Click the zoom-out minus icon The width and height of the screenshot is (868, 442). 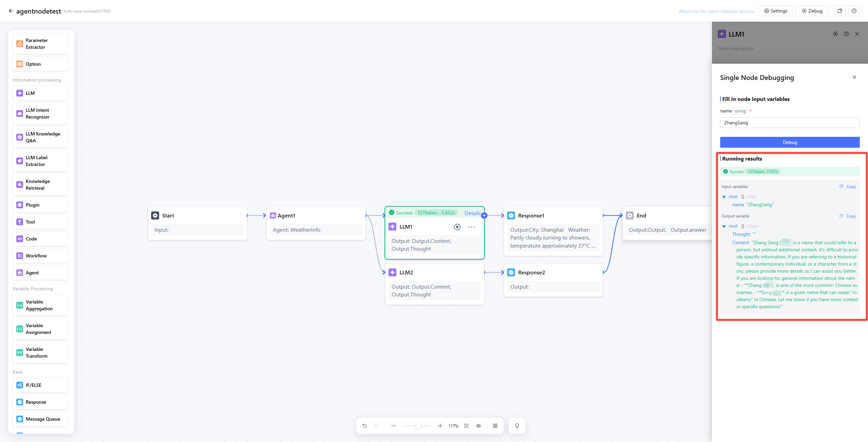pyautogui.click(x=393, y=426)
